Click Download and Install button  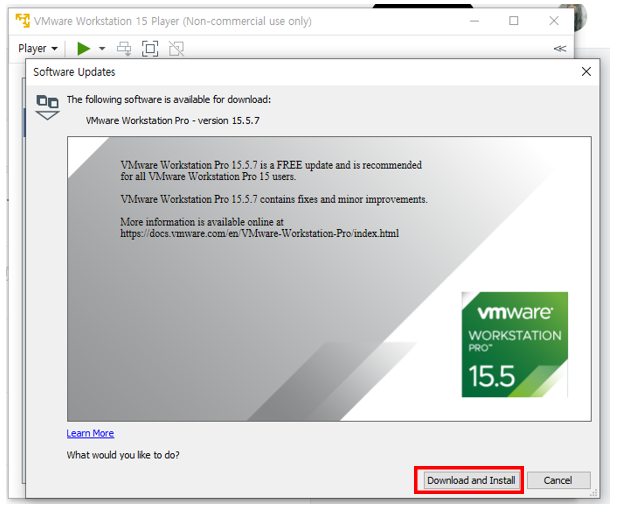click(471, 480)
